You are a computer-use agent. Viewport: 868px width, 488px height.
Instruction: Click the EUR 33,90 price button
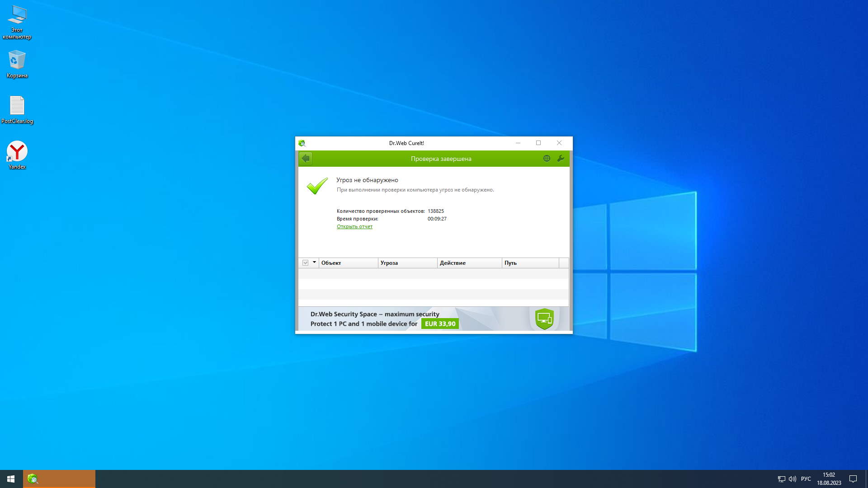[x=440, y=324]
